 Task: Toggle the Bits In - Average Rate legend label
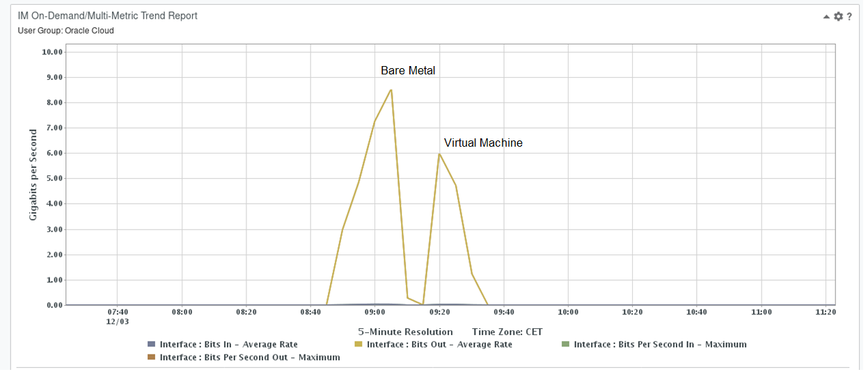click(228, 344)
